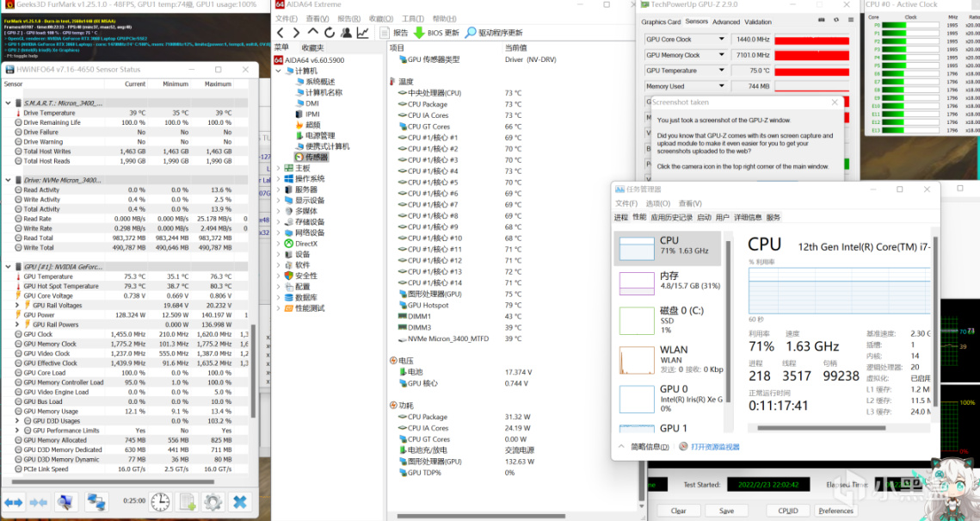
Task: Collapse S.M.A.R.T. Micron group in HWiNFO
Action: (8, 102)
